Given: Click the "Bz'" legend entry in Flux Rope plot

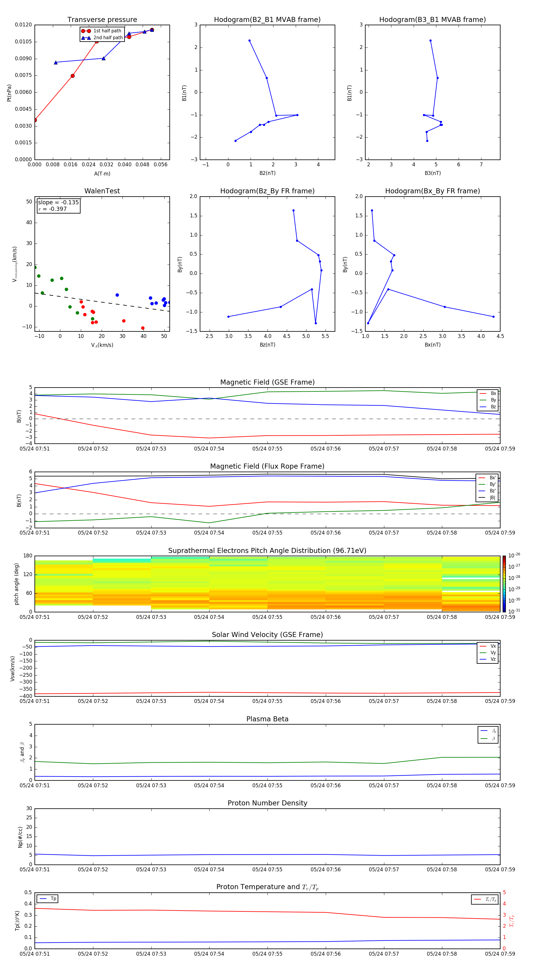Looking at the screenshot, I should (x=487, y=491).
